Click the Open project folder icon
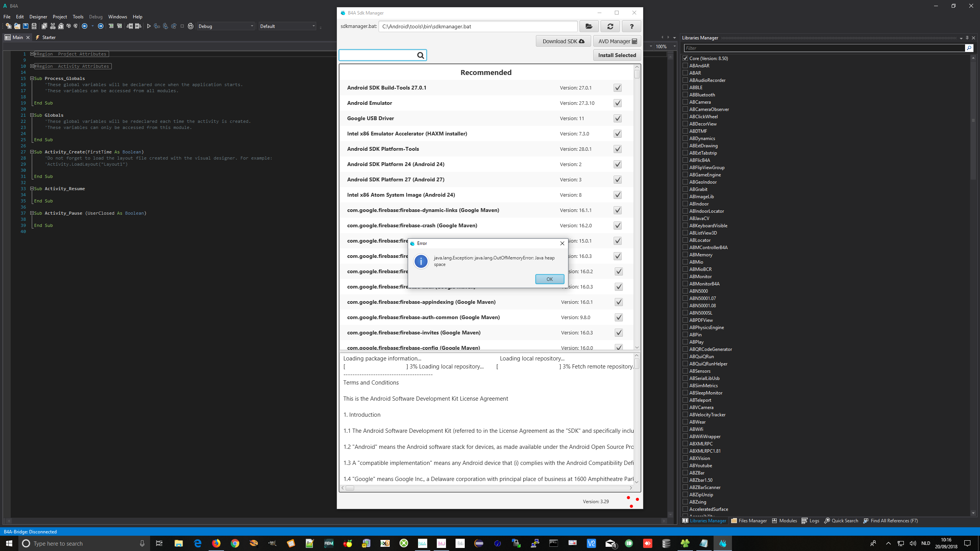Screen dimensions: 980x551 tap(17, 26)
